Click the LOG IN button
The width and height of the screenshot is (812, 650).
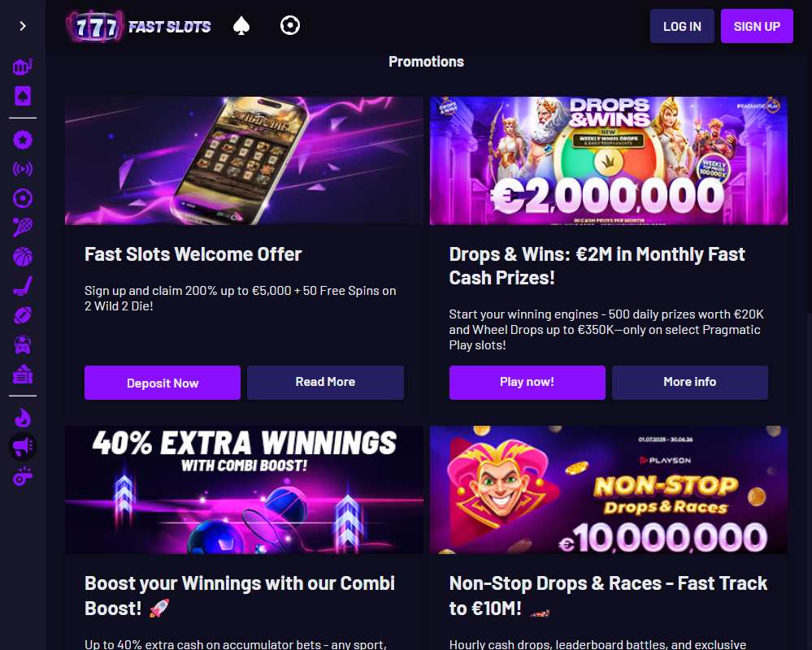[682, 26]
